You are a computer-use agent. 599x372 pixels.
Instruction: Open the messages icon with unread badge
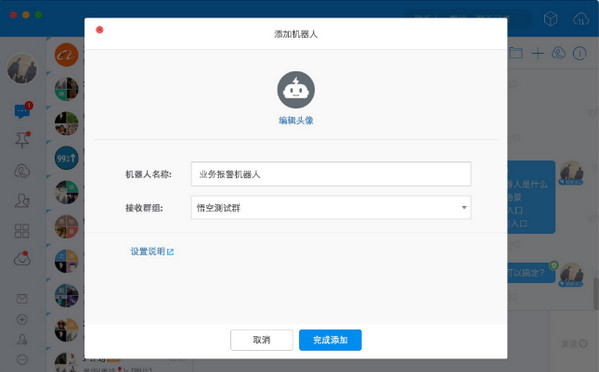click(x=23, y=111)
